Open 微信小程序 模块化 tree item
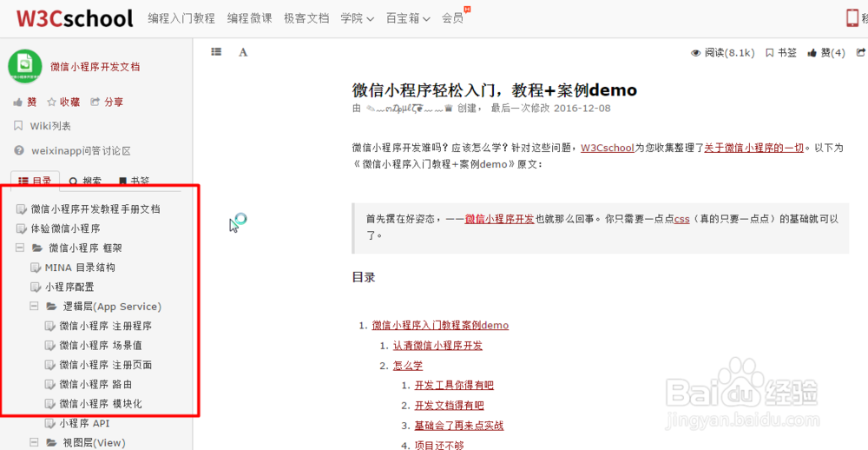 click(x=101, y=404)
